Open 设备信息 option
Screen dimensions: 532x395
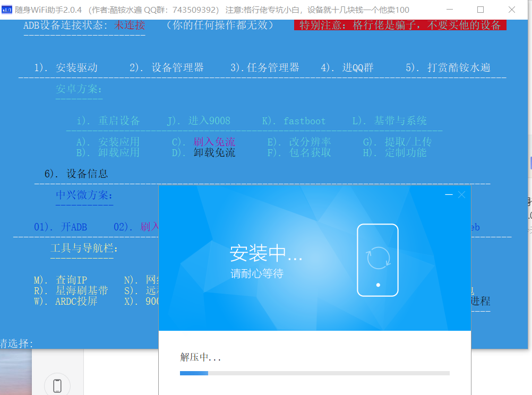pos(76,174)
